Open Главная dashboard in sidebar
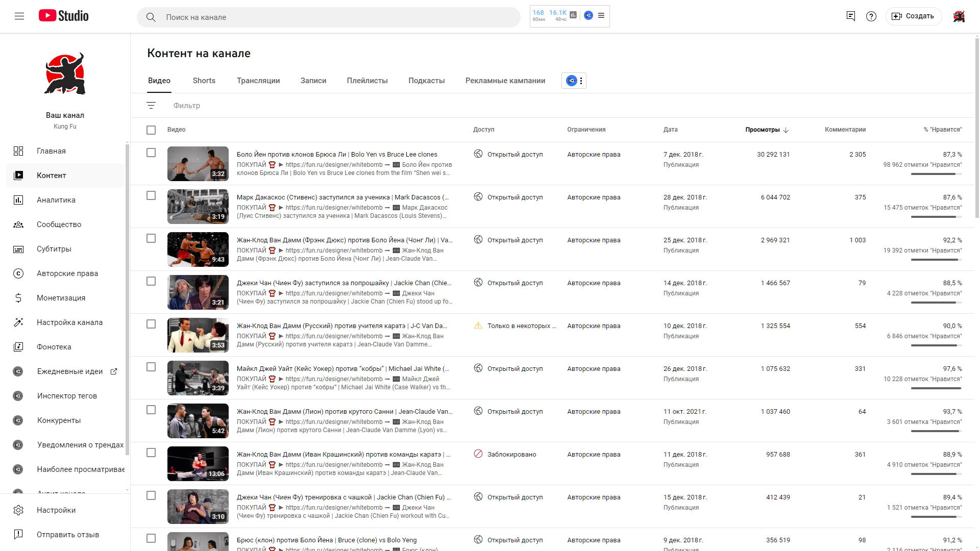This screenshot has width=980, height=551. pos(65,151)
